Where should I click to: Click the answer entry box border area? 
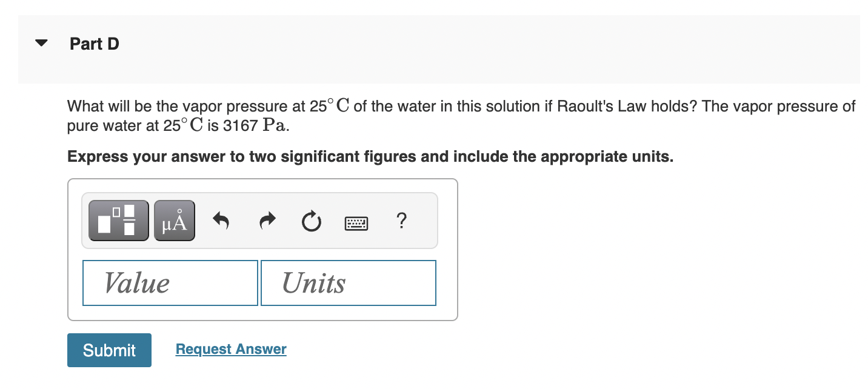[263, 315]
